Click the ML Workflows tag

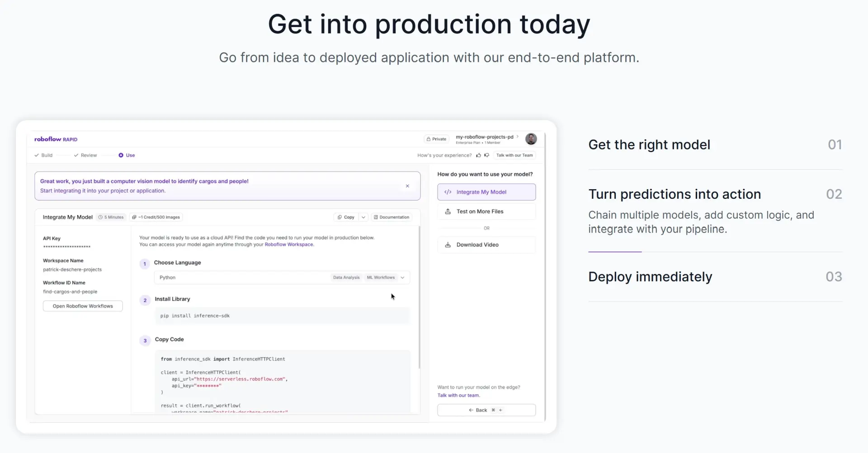[x=381, y=277]
